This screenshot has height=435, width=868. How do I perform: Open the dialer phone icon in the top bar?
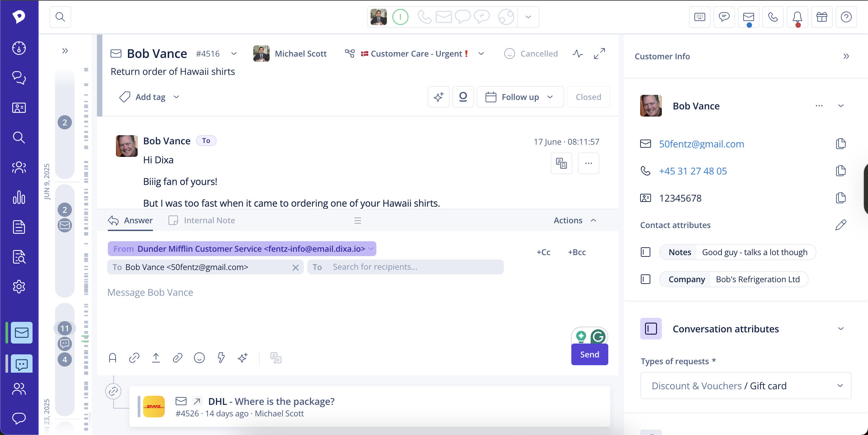coord(773,17)
